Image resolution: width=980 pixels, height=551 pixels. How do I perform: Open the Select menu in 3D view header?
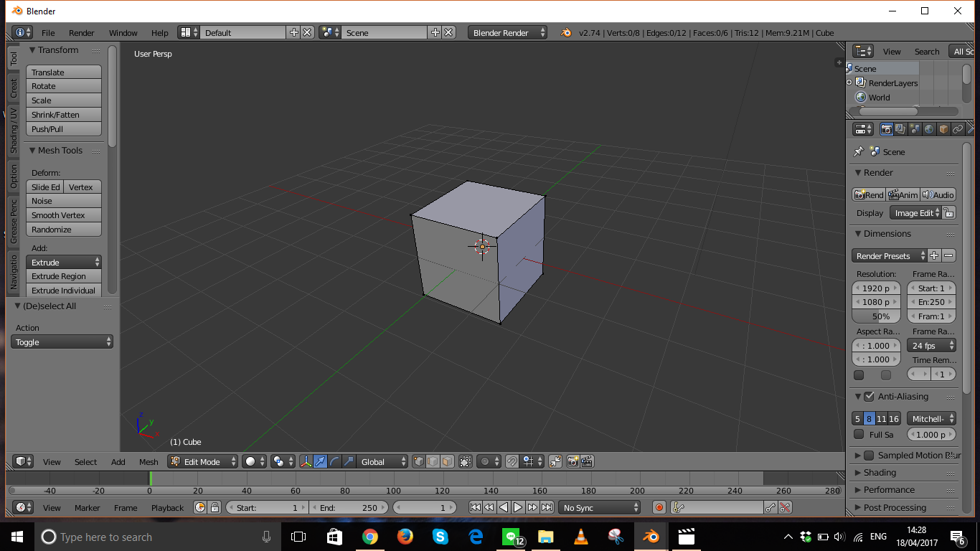(x=85, y=461)
